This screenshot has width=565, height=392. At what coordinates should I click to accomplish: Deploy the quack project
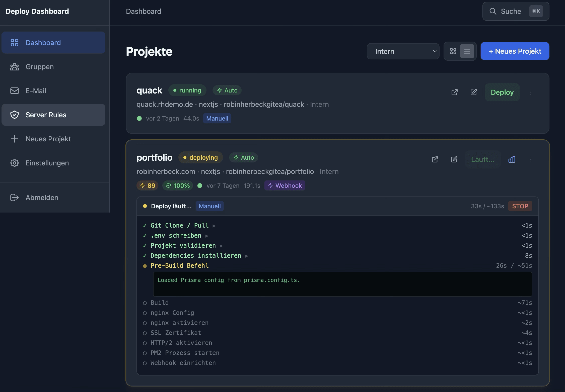pos(502,92)
